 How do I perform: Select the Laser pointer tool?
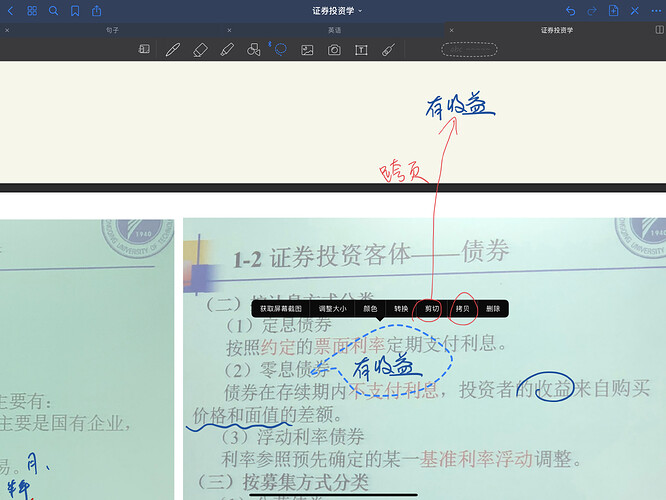(x=388, y=50)
